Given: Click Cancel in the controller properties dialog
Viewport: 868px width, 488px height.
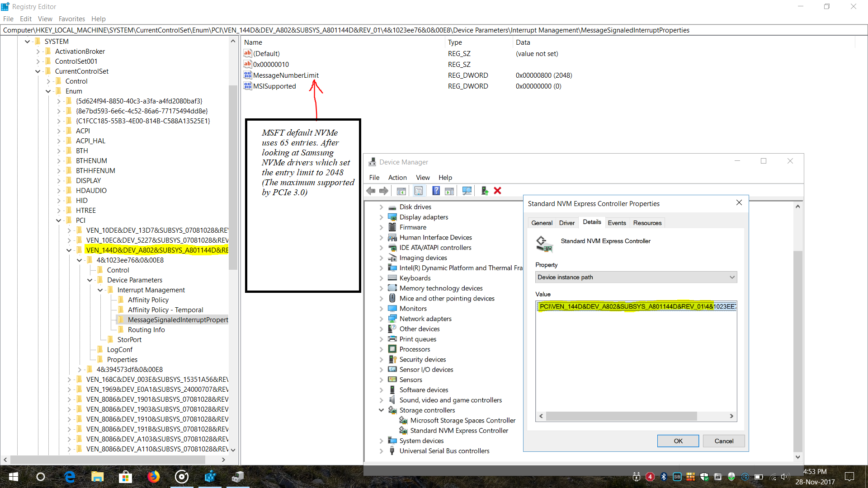Looking at the screenshot, I should [724, 441].
